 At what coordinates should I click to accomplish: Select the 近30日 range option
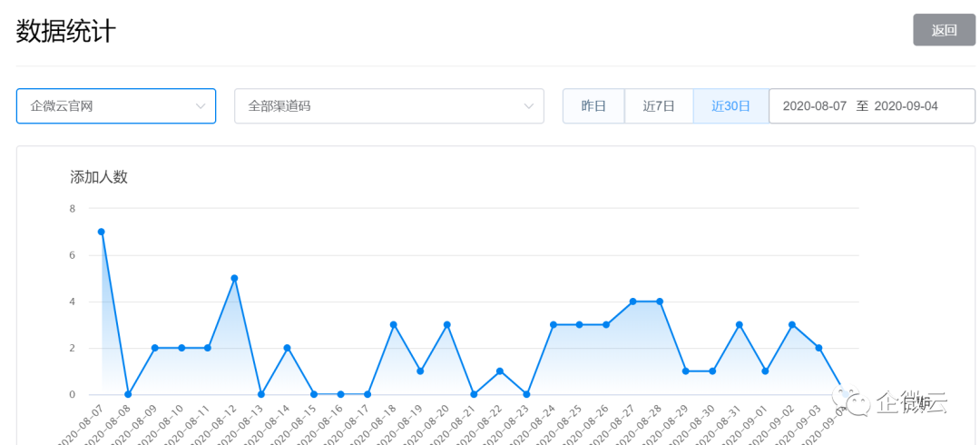[x=730, y=105]
